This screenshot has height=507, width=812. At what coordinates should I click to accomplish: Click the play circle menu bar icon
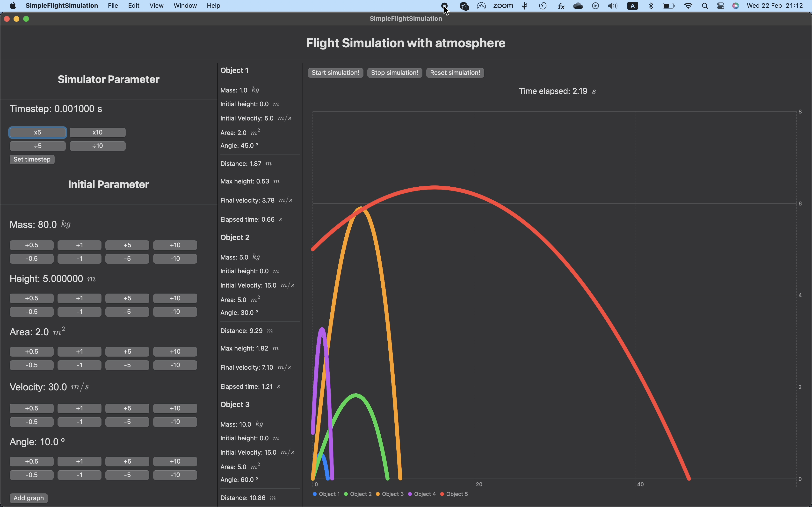coord(595,6)
